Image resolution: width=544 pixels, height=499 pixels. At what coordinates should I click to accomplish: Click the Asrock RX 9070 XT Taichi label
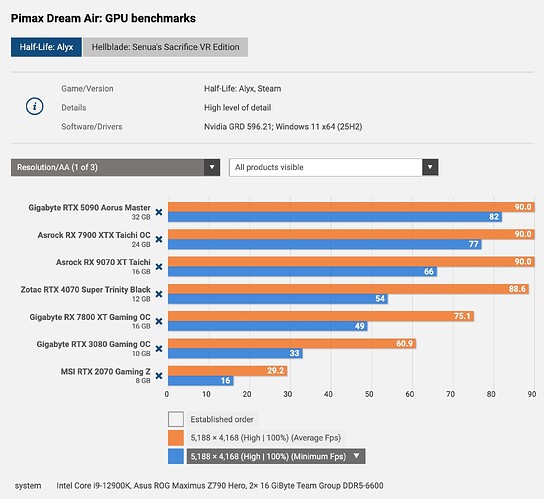coord(103,262)
